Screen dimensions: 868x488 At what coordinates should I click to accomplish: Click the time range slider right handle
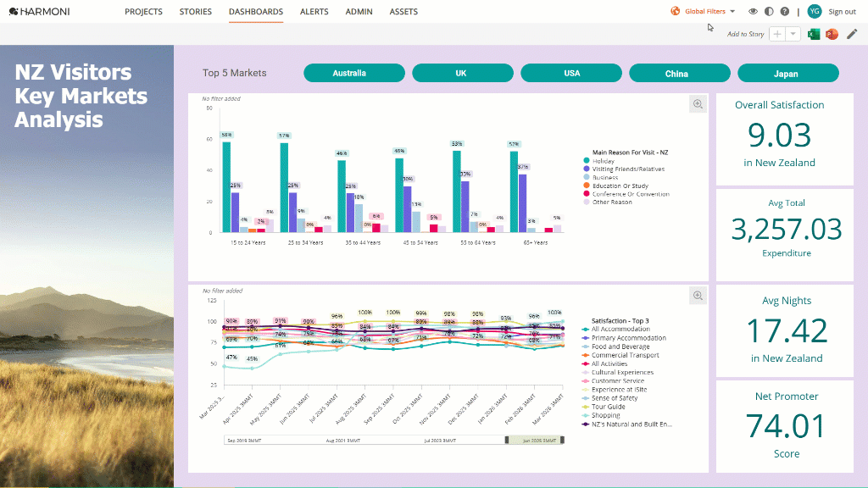pos(562,441)
